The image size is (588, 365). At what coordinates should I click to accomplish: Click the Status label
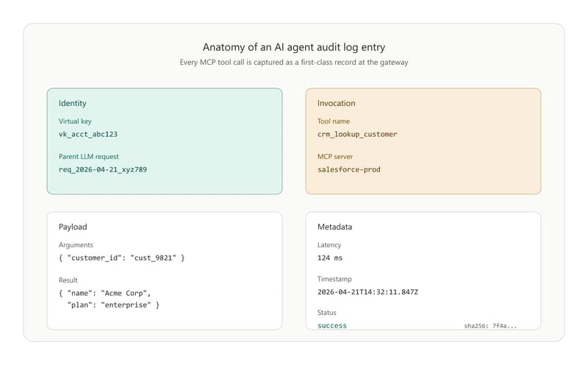click(x=326, y=313)
